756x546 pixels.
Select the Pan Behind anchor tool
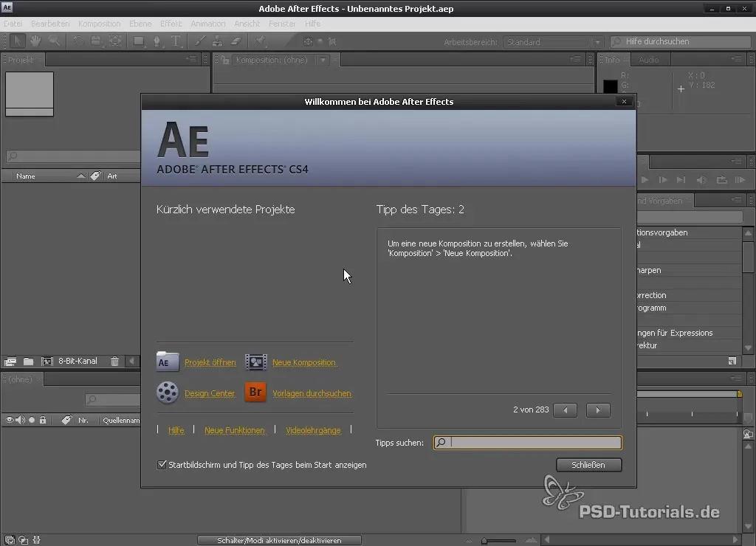pyautogui.click(x=115, y=41)
